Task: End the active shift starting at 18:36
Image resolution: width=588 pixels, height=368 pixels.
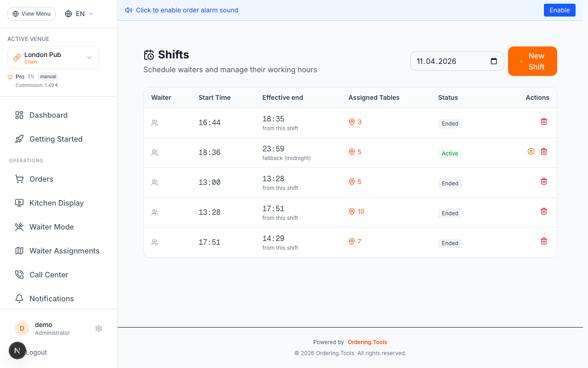Action: point(531,151)
